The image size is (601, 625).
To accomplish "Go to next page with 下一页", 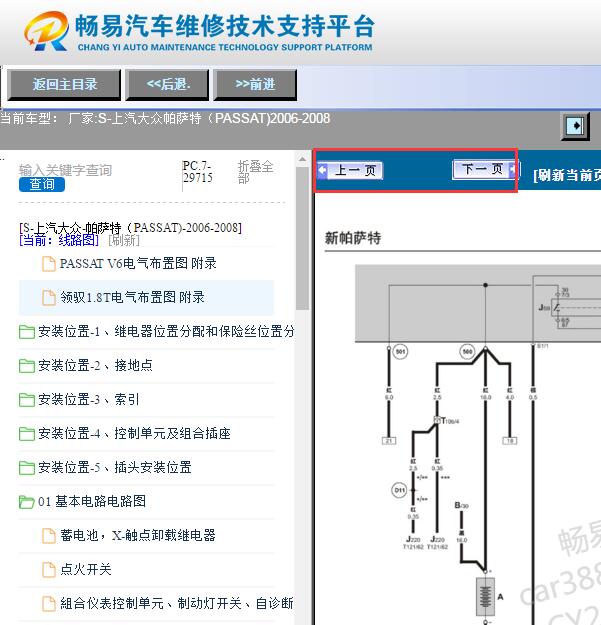I will pyautogui.click(x=485, y=169).
